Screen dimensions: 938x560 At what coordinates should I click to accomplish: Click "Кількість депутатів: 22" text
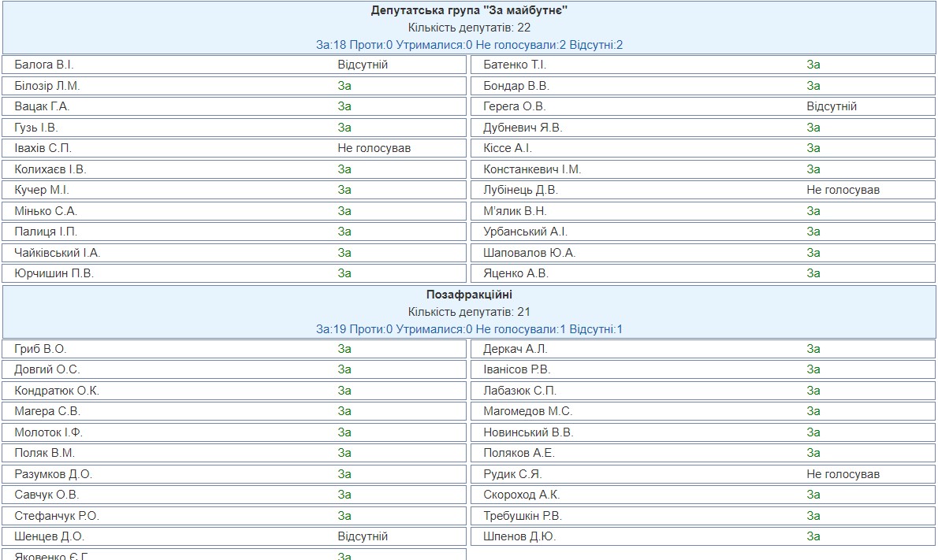[x=469, y=28]
